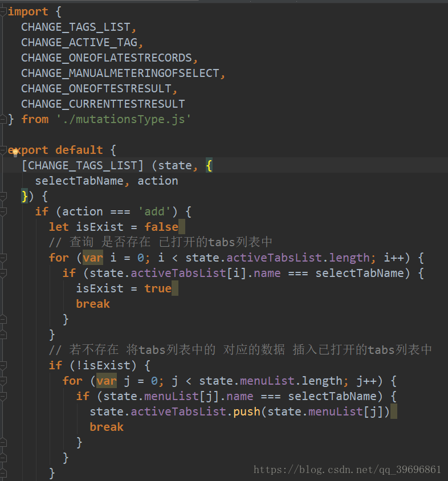Click the highlighted var keyword before i
Viewport: 448px width, 481px height.
click(x=93, y=258)
